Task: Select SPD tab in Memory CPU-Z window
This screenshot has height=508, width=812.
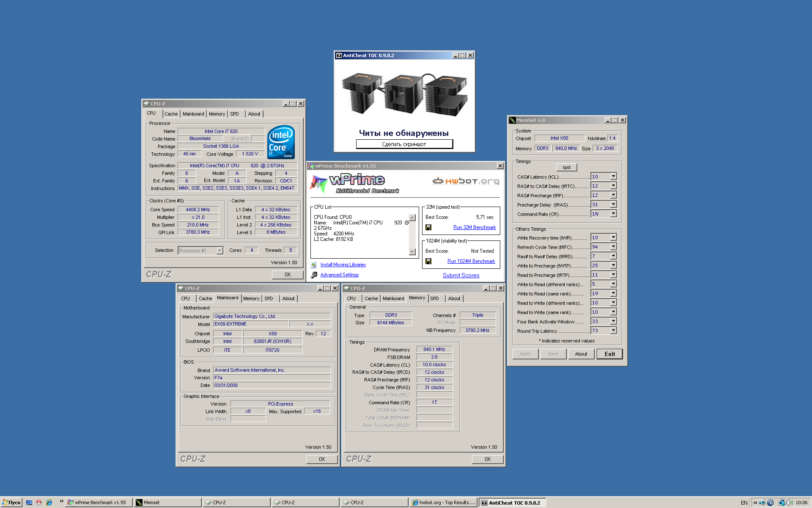Action: 434,298
